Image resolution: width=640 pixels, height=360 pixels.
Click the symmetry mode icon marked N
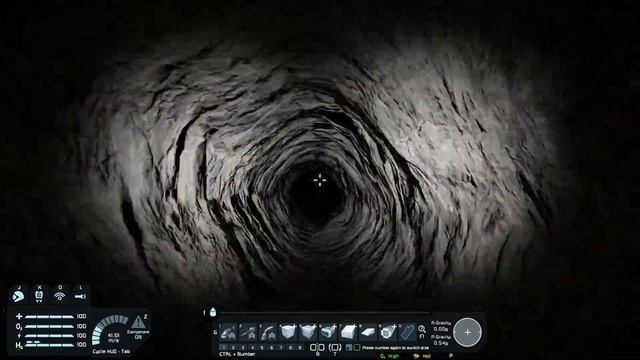(x=317, y=348)
